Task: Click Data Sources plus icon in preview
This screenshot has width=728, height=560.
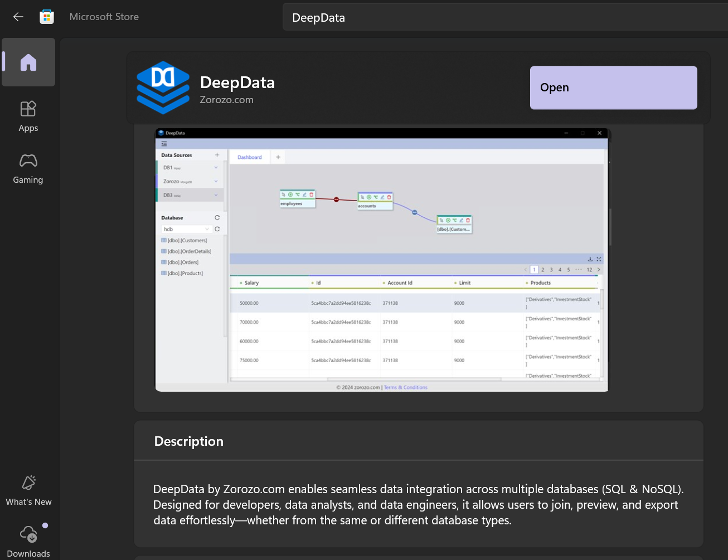Action: [x=217, y=155]
